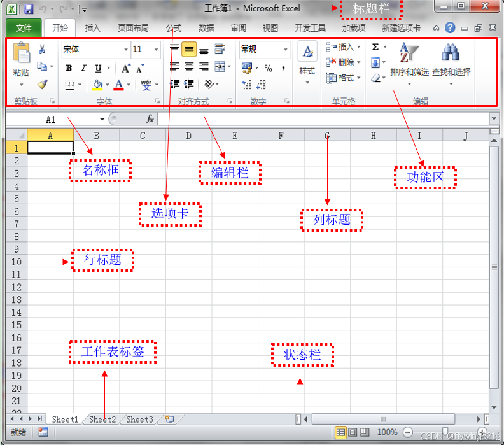Click the Insert Function fx button

point(150,119)
